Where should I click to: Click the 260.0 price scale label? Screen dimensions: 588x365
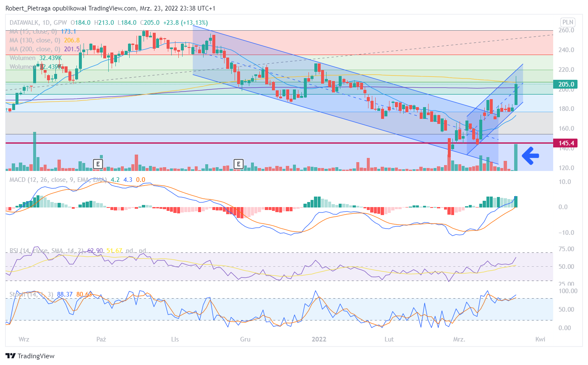pos(566,30)
